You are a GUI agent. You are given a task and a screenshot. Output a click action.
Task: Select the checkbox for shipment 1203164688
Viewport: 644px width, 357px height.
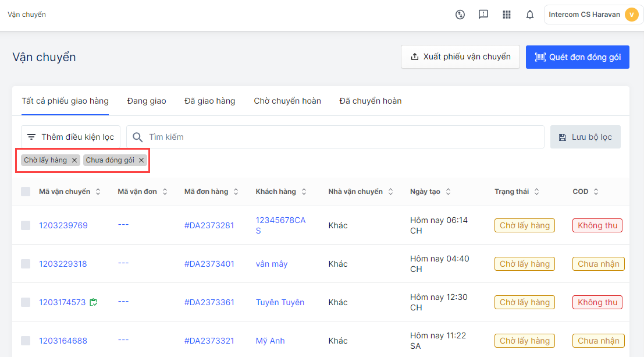coord(26,341)
